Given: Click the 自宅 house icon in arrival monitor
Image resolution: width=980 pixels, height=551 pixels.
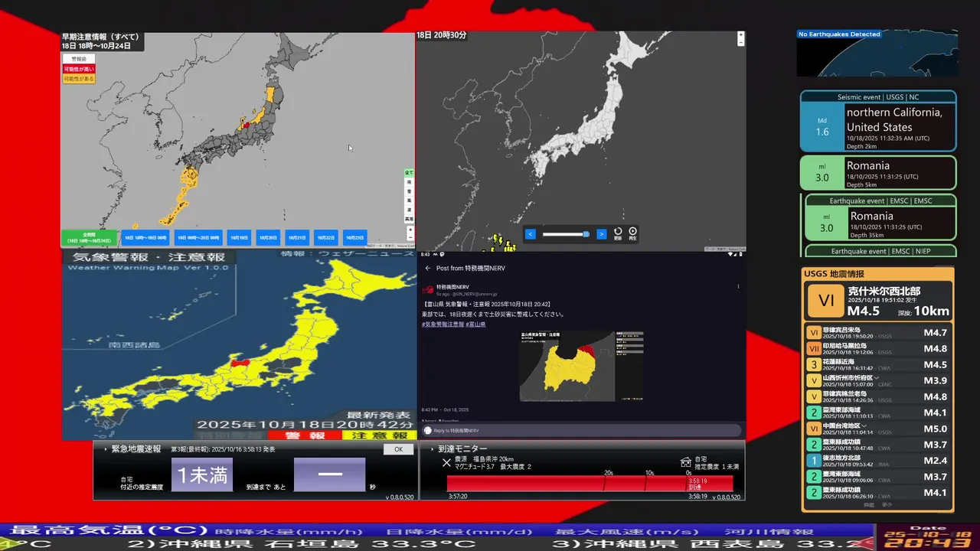Looking at the screenshot, I should tap(686, 461).
